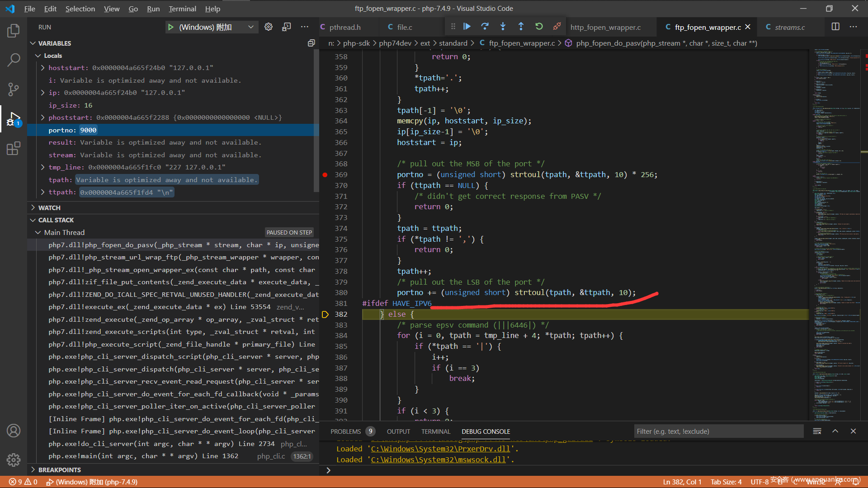Expand the WATCH section
This screenshot has width=868, height=488.
coord(49,208)
